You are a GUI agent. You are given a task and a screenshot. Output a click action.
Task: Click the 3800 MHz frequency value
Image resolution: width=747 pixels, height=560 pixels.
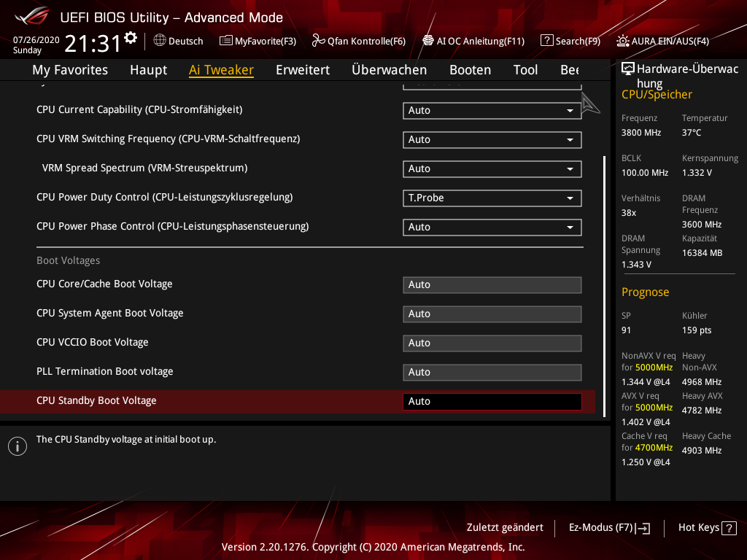(640, 133)
